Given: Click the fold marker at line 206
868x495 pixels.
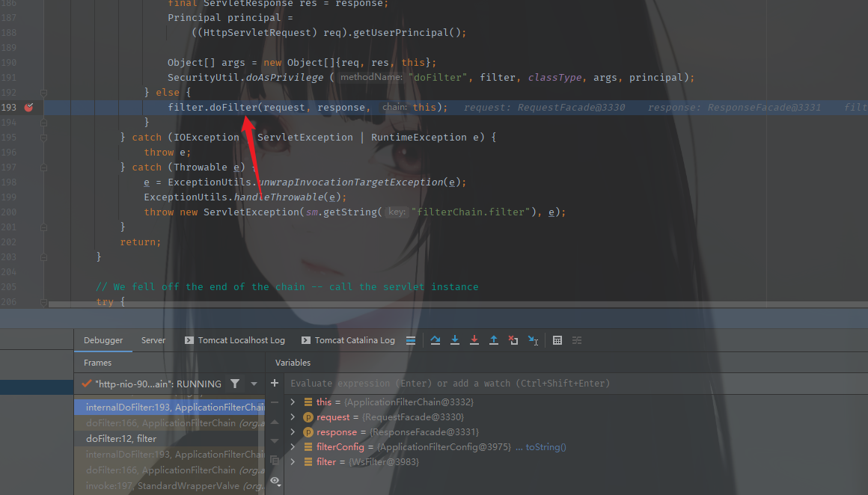Looking at the screenshot, I should pyautogui.click(x=43, y=302).
